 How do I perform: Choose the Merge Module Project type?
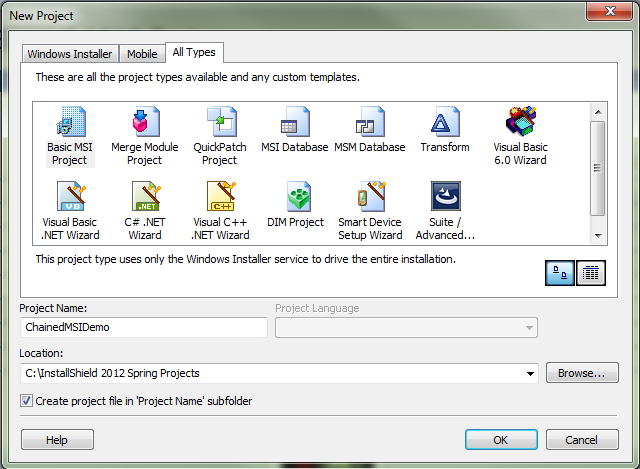pyautogui.click(x=144, y=124)
